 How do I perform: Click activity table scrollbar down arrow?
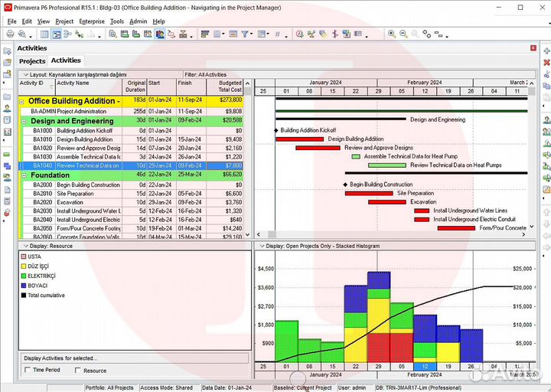[247, 234]
